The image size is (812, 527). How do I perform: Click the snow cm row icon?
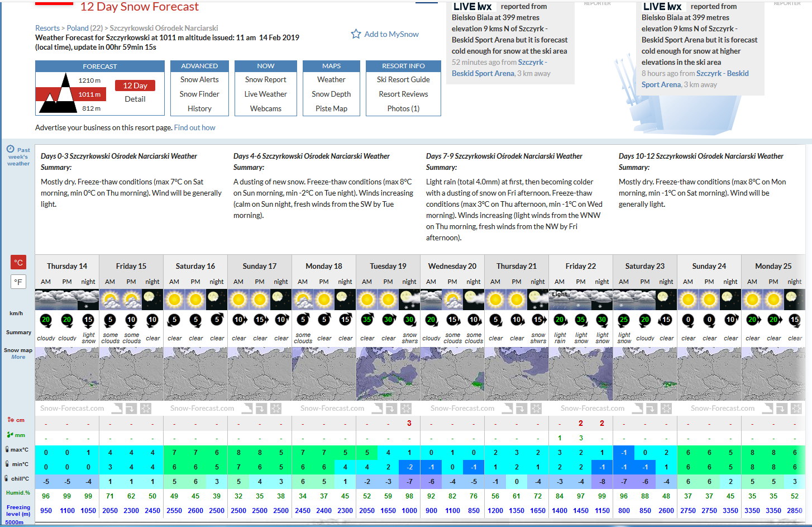(11, 420)
